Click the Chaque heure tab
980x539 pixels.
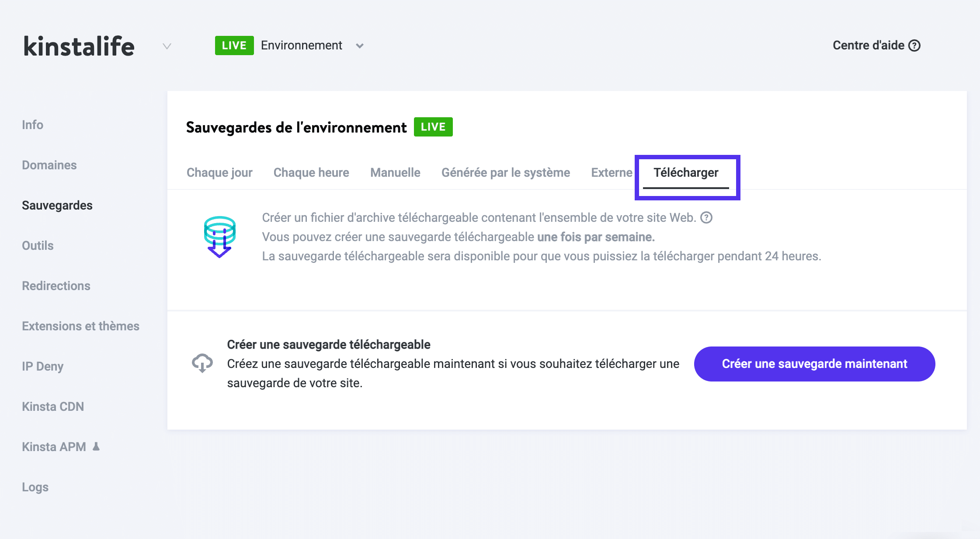click(x=310, y=172)
